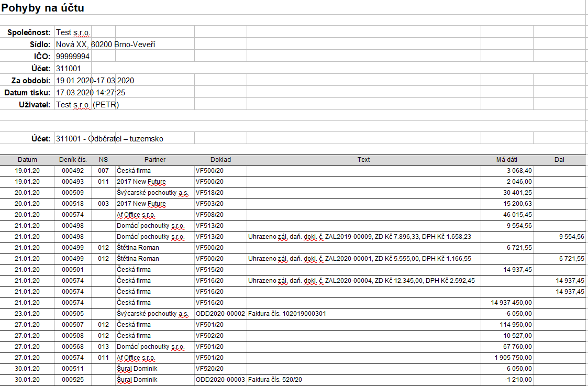This screenshot has width=588, height=386.
Task: Click the Pohyby na účtu title cell
Action: click(43, 8)
